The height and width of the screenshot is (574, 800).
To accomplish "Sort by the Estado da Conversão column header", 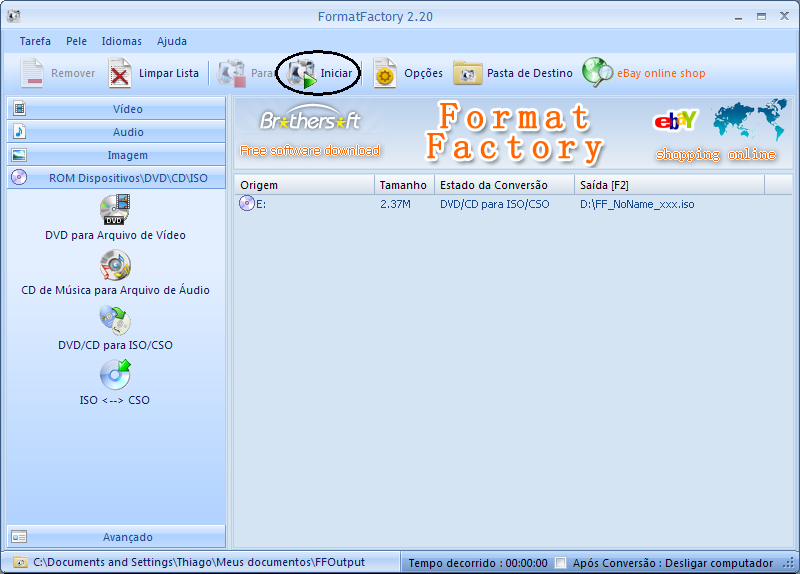I will click(x=505, y=185).
